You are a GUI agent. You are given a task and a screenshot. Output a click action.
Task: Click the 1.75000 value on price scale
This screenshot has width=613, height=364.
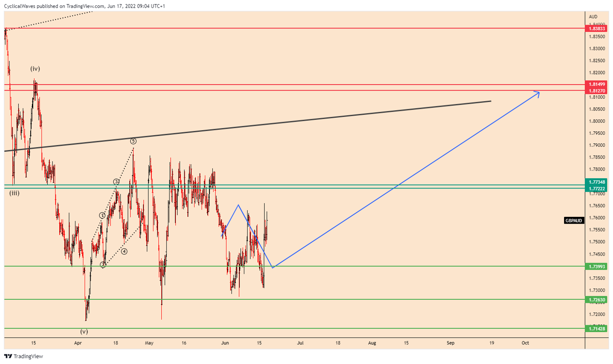tap(597, 242)
